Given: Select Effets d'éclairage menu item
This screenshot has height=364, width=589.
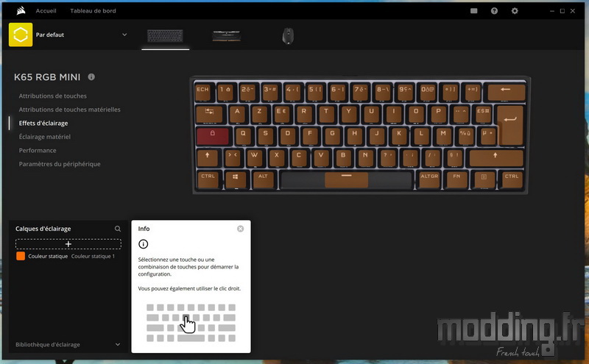Looking at the screenshot, I should tap(43, 123).
